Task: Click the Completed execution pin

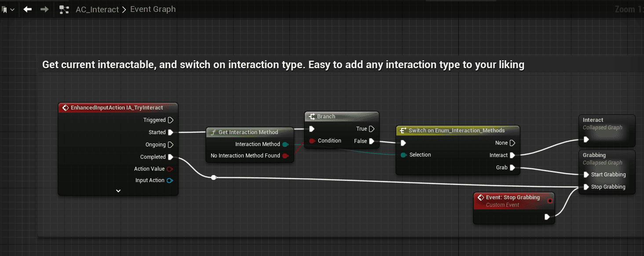Action: [x=171, y=157]
